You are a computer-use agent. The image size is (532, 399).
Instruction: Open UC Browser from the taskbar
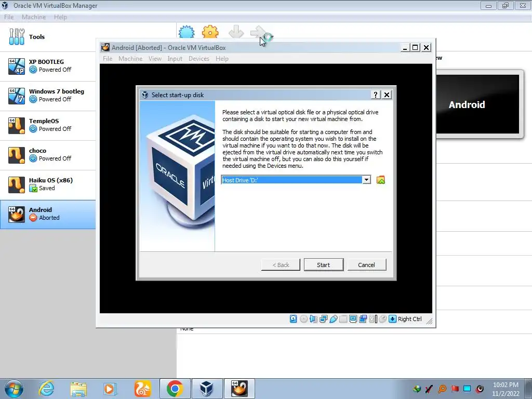point(142,389)
